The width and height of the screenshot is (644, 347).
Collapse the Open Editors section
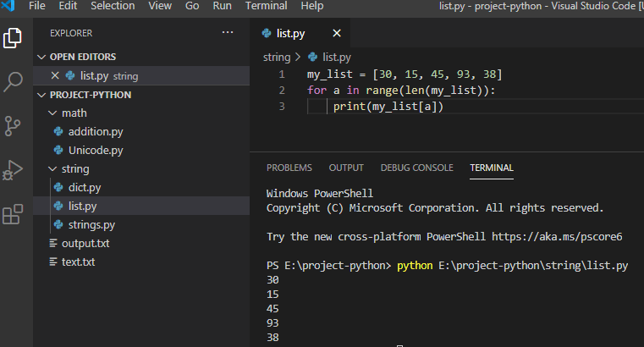[x=41, y=57]
